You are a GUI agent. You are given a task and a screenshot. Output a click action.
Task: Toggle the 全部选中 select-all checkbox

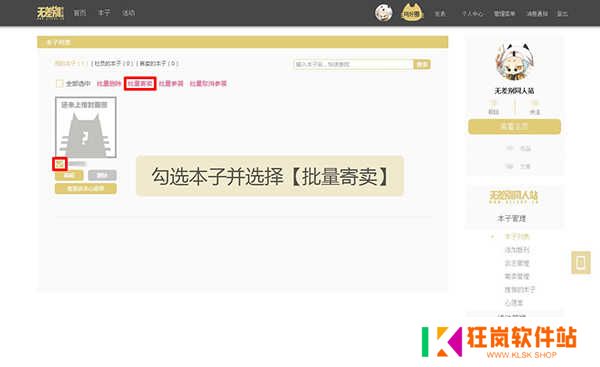(x=59, y=83)
